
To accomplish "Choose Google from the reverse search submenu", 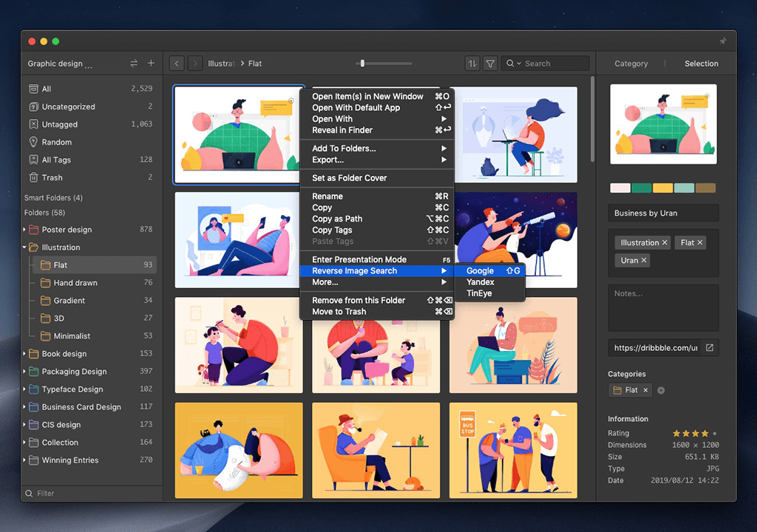I will tap(481, 271).
